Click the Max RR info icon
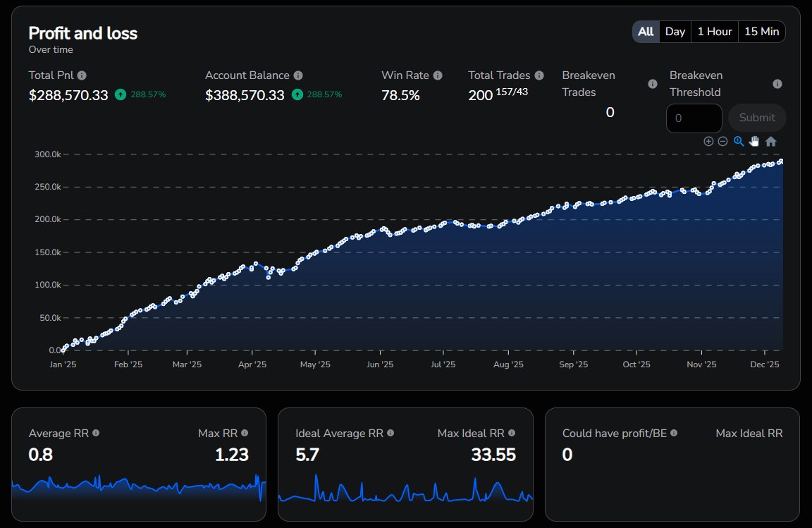Screen dimensions: 812x528 [x=245, y=433]
